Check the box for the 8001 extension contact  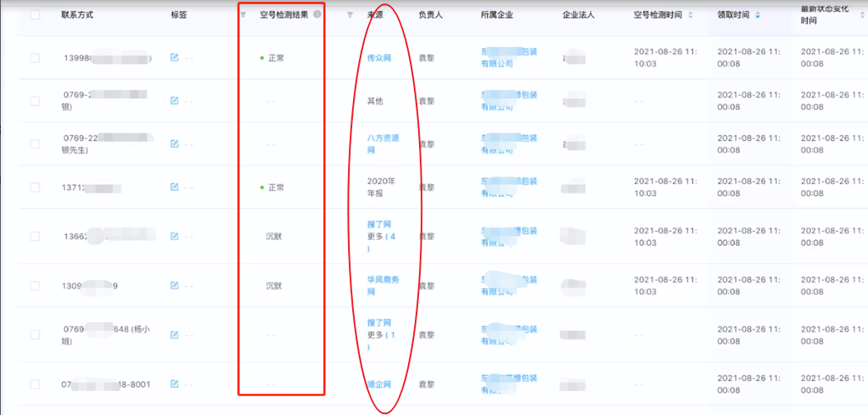pyautogui.click(x=35, y=384)
